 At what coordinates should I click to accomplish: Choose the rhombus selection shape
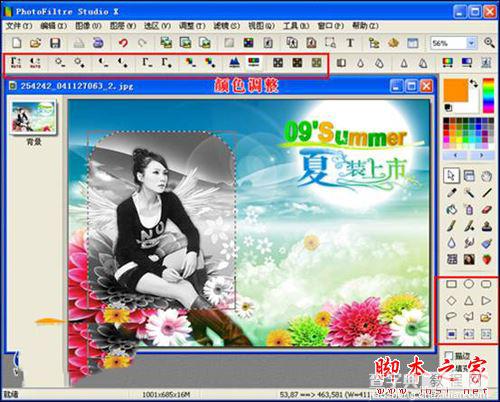[x=451, y=300]
